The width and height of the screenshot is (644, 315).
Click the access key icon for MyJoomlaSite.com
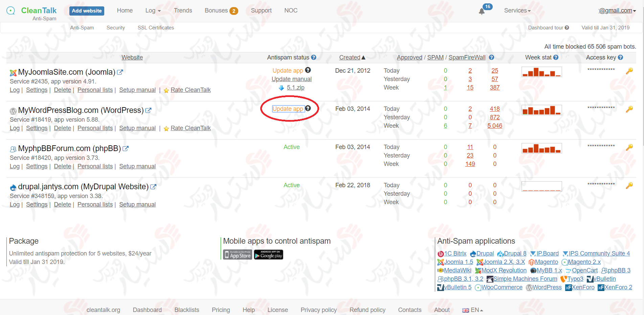click(629, 71)
